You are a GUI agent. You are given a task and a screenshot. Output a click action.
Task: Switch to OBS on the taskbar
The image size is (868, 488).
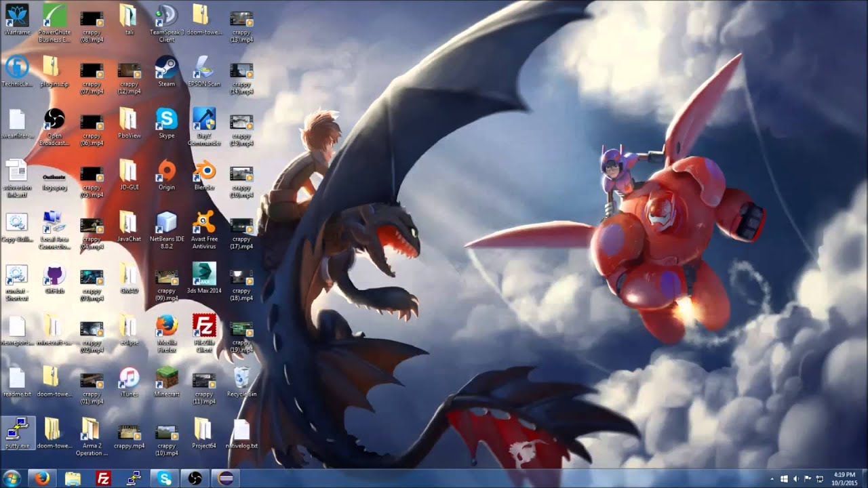(x=195, y=478)
